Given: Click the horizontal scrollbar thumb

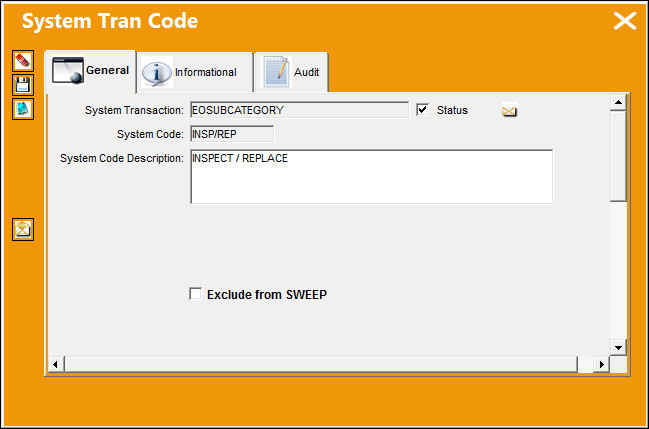Looking at the screenshot, I should click(320, 364).
